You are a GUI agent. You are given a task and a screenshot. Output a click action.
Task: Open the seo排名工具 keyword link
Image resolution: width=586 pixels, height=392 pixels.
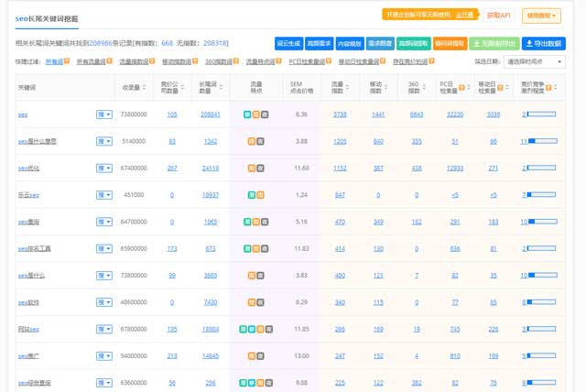coord(36,248)
